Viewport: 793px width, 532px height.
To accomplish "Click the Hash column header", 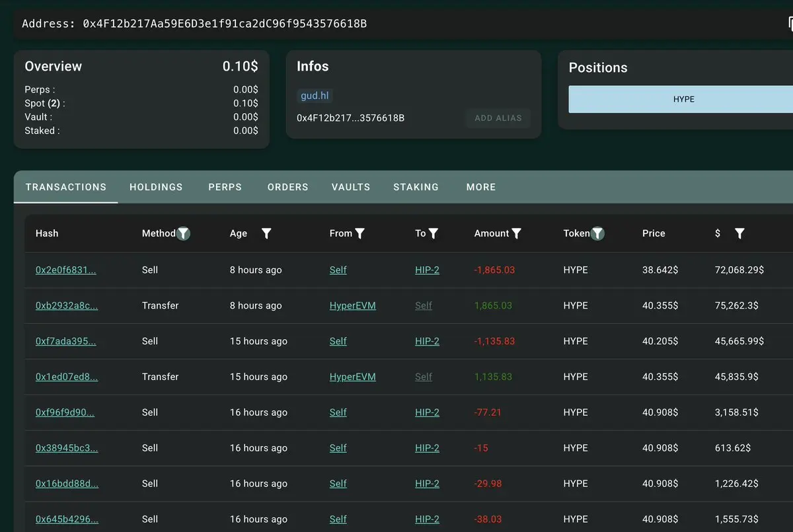I will pos(47,233).
